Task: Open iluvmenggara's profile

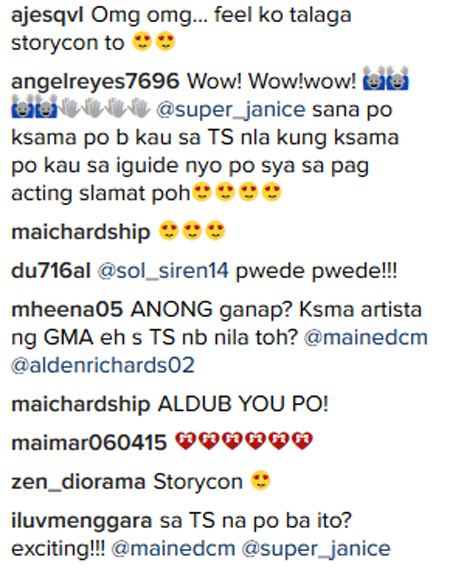Action: pos(82,521)
